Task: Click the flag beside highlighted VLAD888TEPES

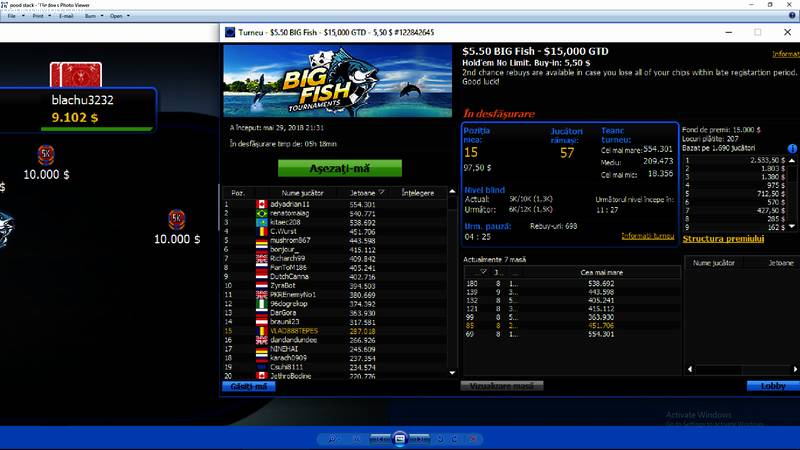Action: point(262,331)
